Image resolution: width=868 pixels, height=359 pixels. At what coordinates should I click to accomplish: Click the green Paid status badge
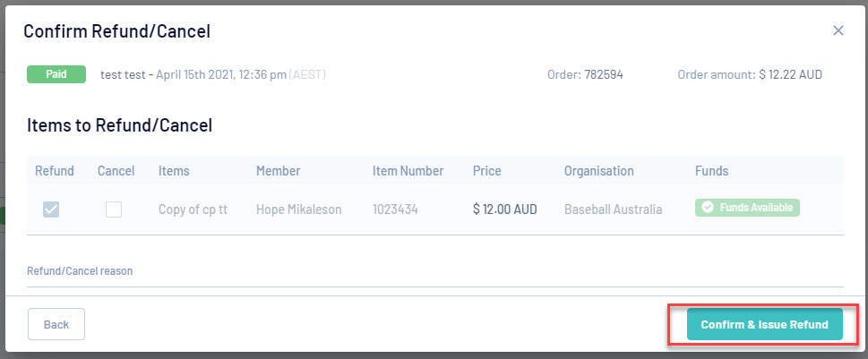pos(56,74)
